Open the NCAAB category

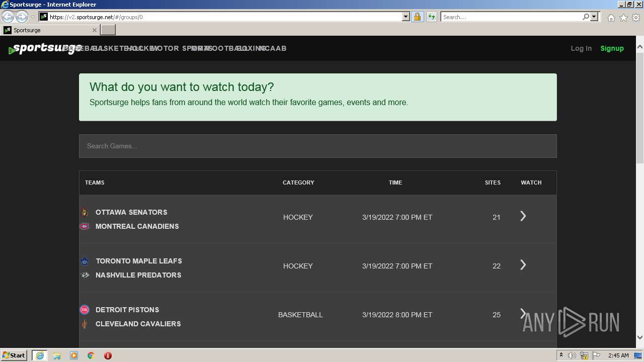[x=272, y=48]
